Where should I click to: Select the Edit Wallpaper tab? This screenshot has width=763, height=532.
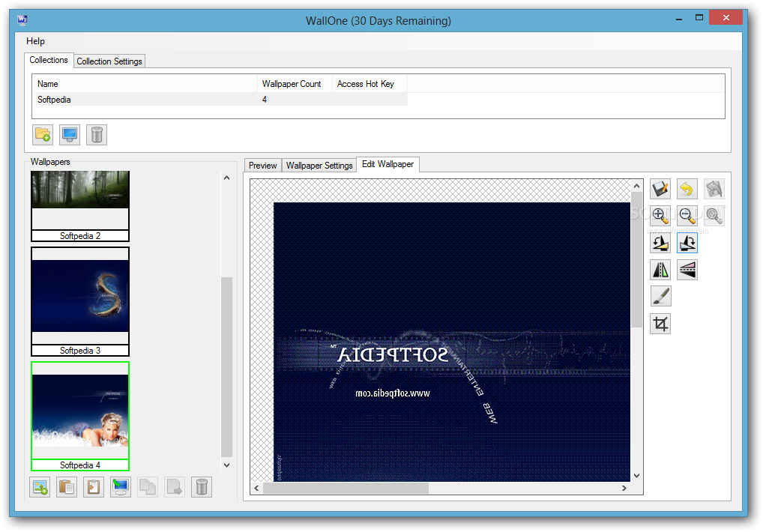coord(387,164)
